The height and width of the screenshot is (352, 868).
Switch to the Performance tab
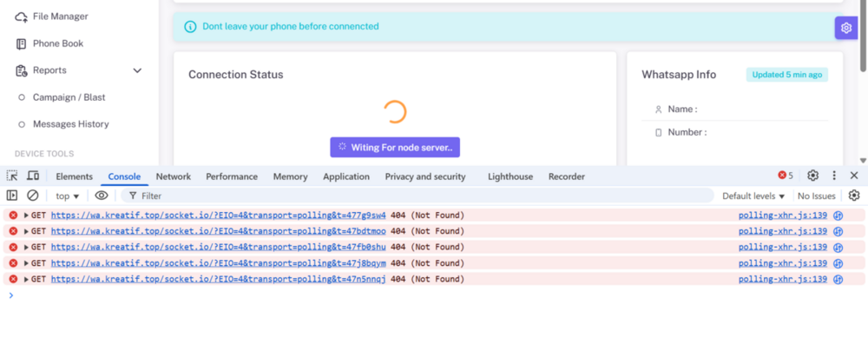coord(232,176)
